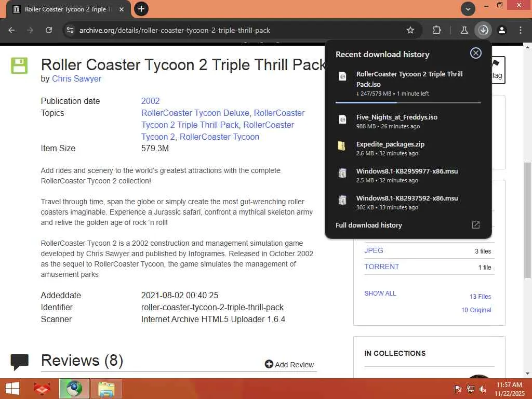Click the green software floppy disk icon
This screenshot has height=399, width=532.
(x=19, y=65)
